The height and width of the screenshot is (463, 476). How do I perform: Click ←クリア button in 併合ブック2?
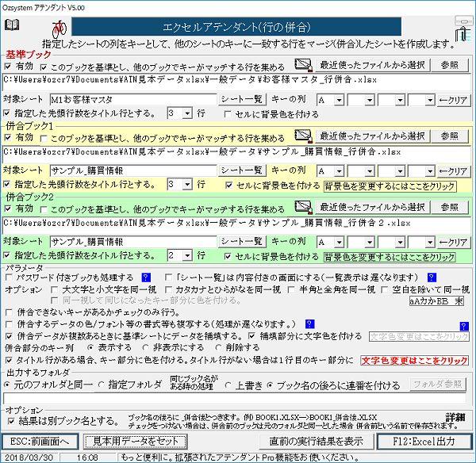pos(454,242)
